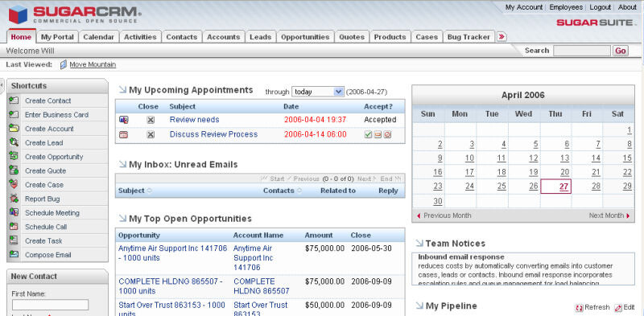
Task: Click the Create Opportunity shortcut icon
Action: click(14, 156)
